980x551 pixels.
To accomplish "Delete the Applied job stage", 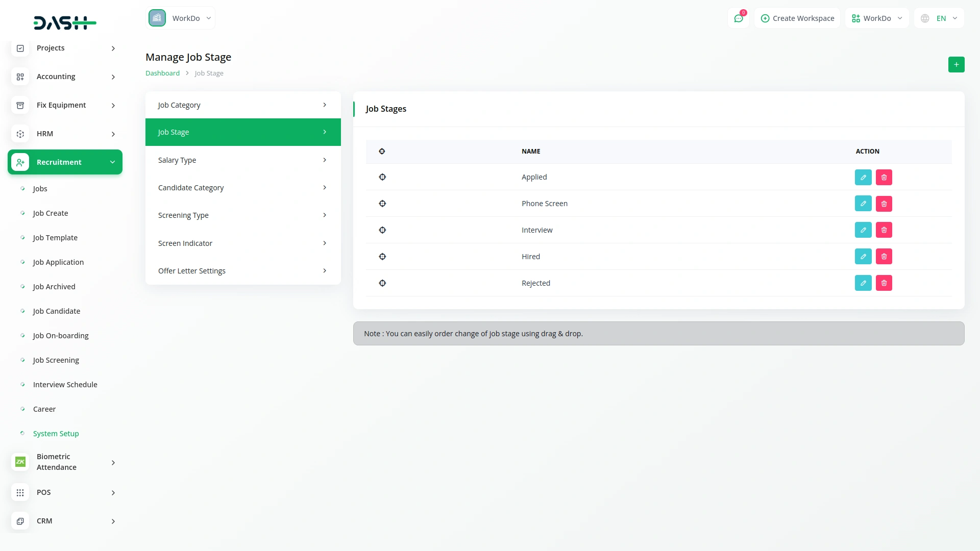I will coord(884,177).
